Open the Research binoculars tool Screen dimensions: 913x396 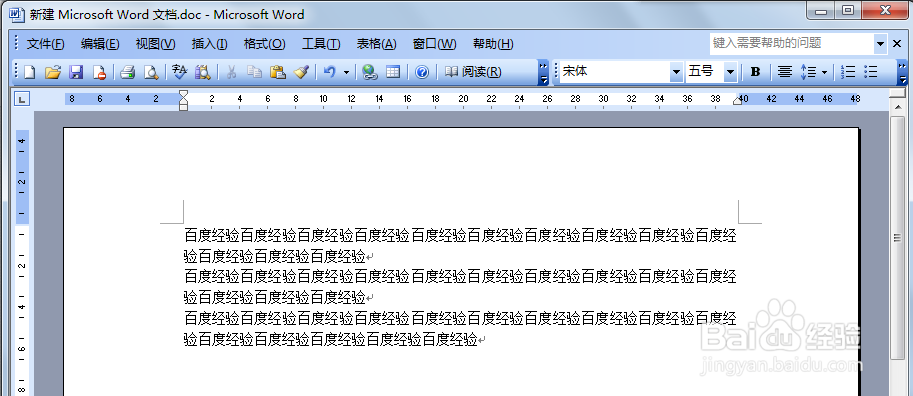click(x=203, y=72)
